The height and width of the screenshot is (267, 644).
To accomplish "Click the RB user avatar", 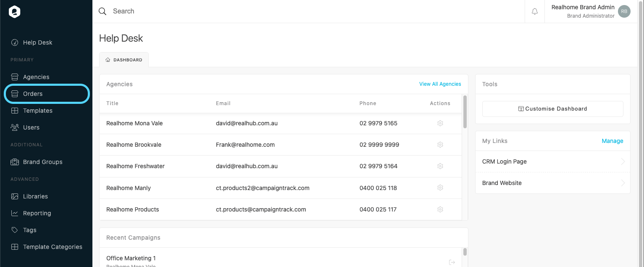I will coord(624,12).
